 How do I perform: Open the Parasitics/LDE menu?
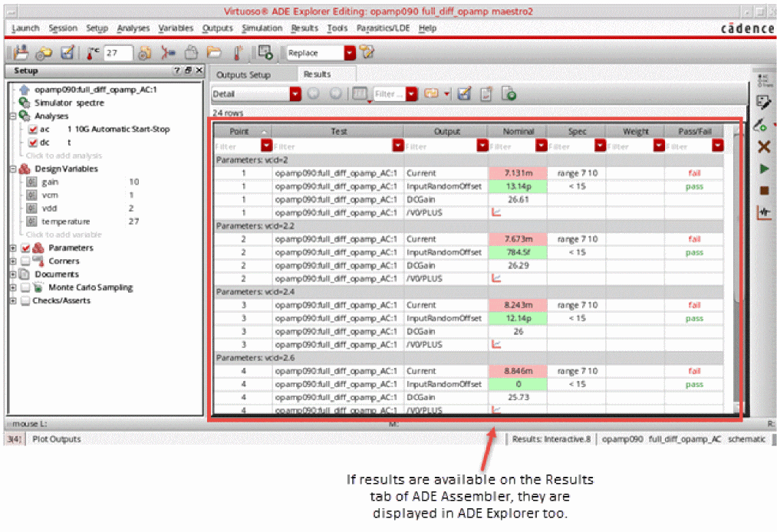[x=383, y=28]
